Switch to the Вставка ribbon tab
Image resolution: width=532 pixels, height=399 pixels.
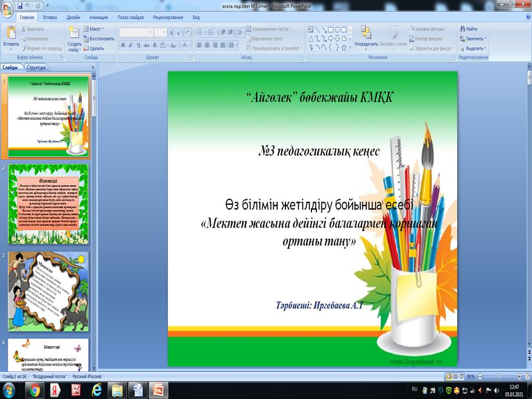pyautogui.click(x=50, y=17)
